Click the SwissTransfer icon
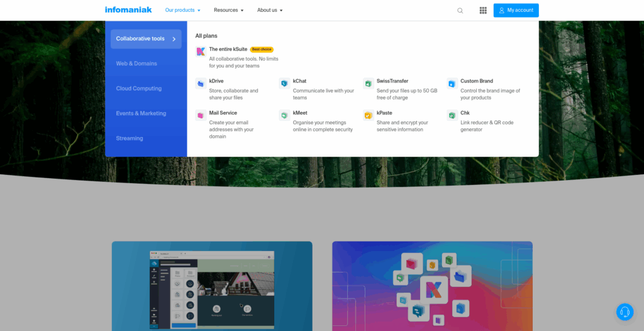This screenshot has width=644, height=331. point(369,84)
